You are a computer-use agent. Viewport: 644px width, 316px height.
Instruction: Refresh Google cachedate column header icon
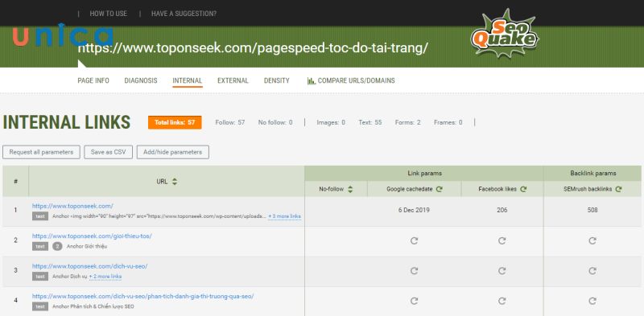pos(439,189)
